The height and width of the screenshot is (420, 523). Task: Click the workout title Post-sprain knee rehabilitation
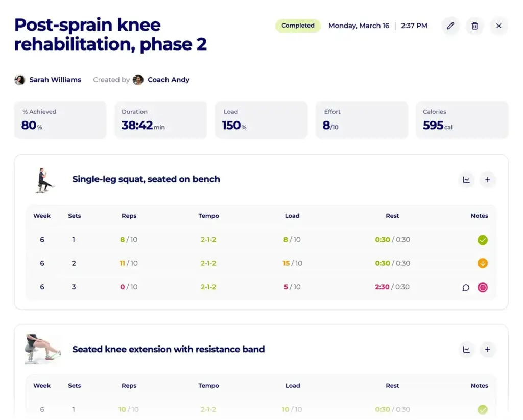click(x=110, y=34)
